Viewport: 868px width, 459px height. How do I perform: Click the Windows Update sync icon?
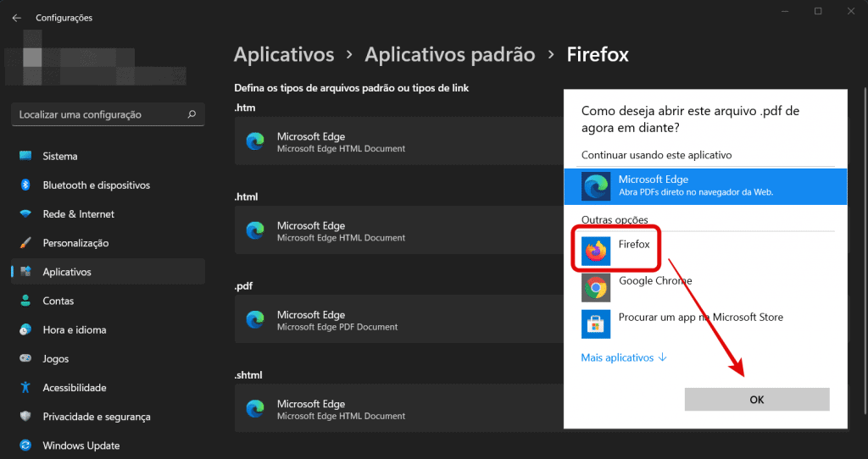(x=25, y=445)
